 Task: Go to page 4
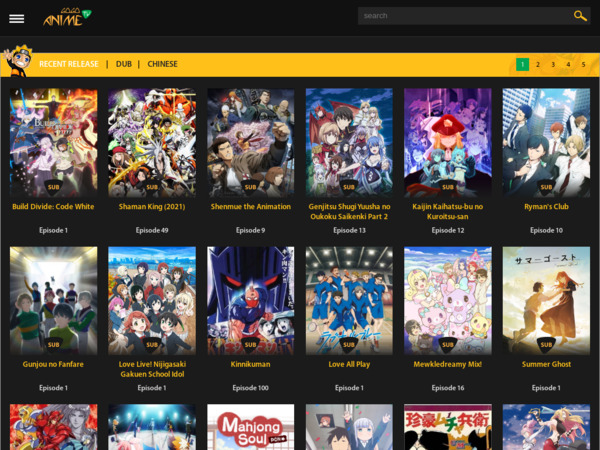point(568,64)
